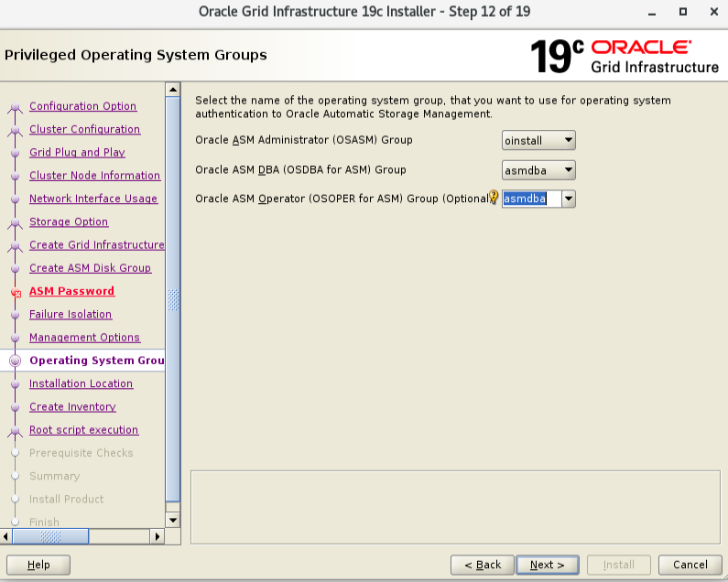Go to the Configuration Option step
Screen dimensions: 728x582
coord(82,106)
